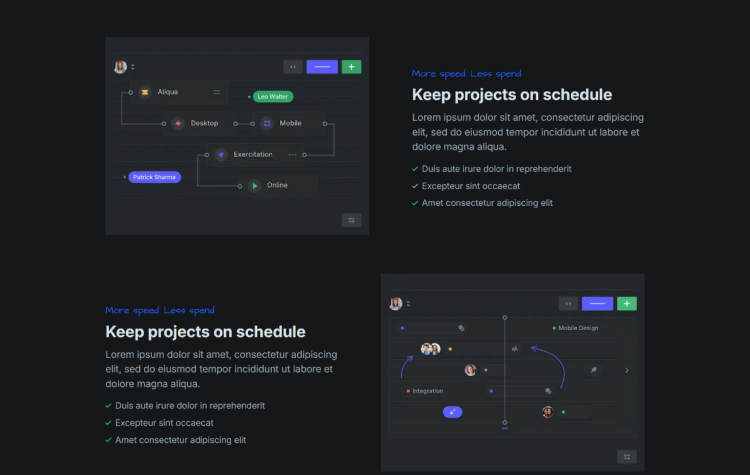The height and width of the screenshot is (475, 750).
Task: Click the Leo Walter green tag
Action: click(x=273, y=97)
